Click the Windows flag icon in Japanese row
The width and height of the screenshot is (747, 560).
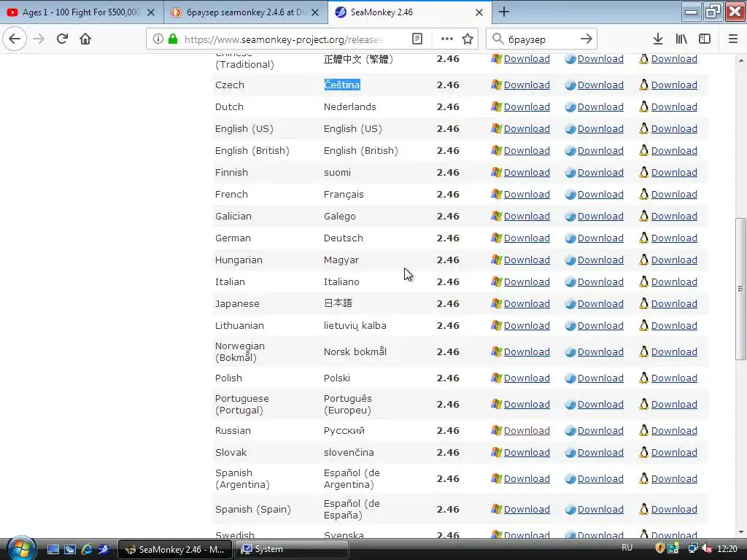[x=496, y=304]
